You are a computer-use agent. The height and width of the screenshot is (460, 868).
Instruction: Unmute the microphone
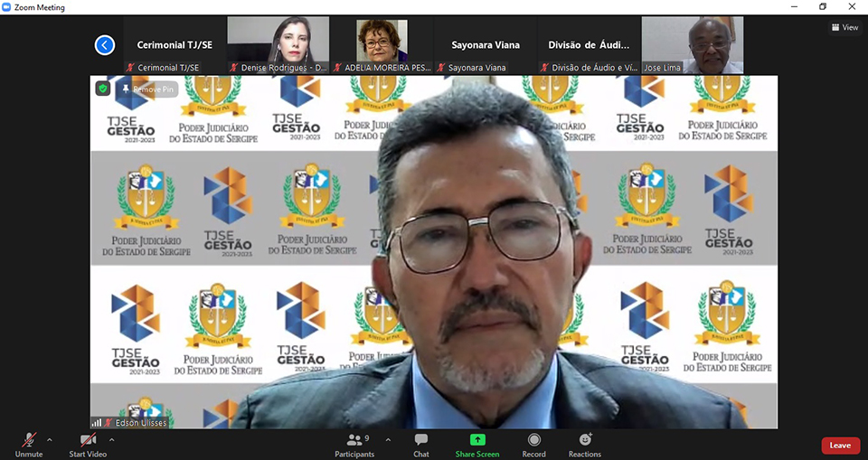[x=29, y=441]
